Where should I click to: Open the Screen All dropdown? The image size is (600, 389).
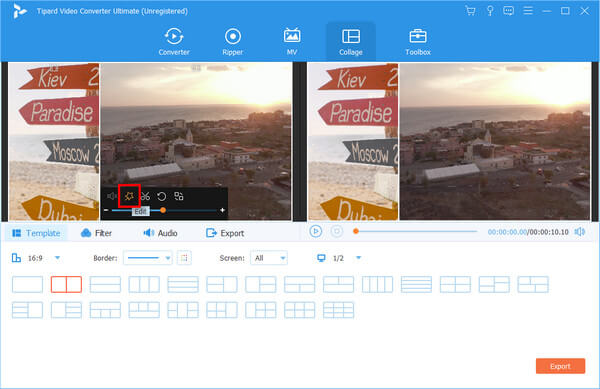[x=269, y=258]
